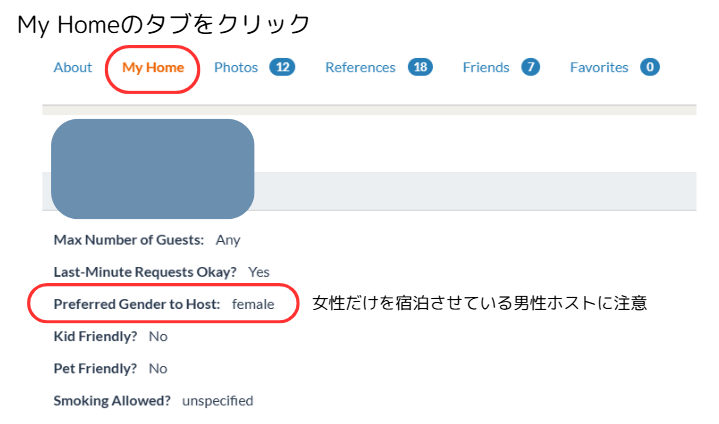Switch to the Photos tab
This screenshot has width=719, height=424.
pyautogui.click(x=236, y=67)
